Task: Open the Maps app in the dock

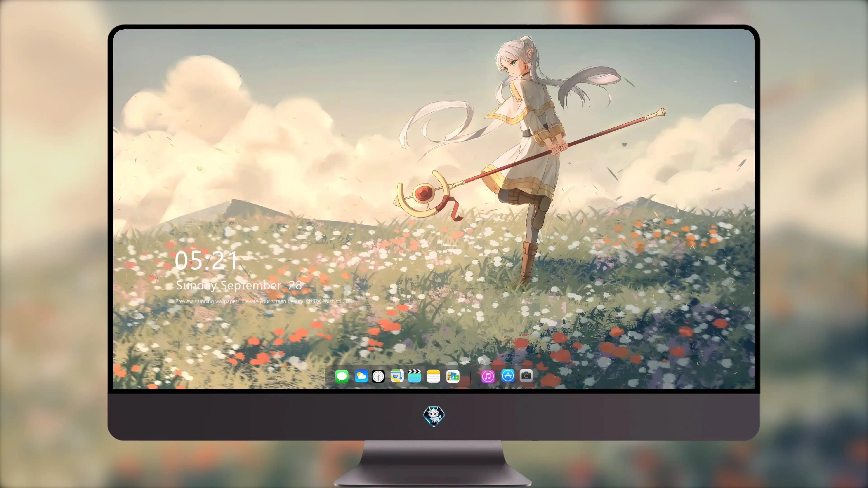Action: pyautogui.click(x=397, y=376)
